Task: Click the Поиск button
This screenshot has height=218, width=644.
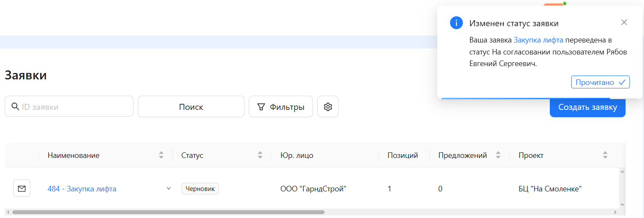Action: tap(191, 107)
